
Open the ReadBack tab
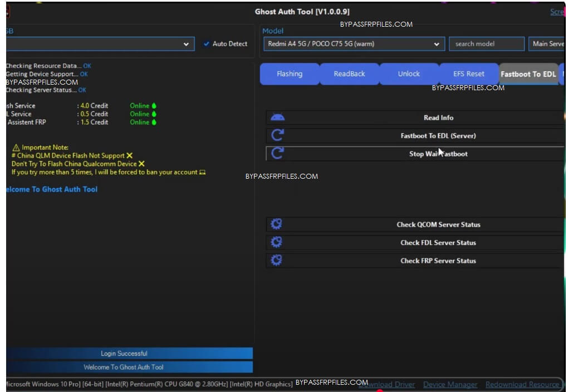tap(349, 74)
